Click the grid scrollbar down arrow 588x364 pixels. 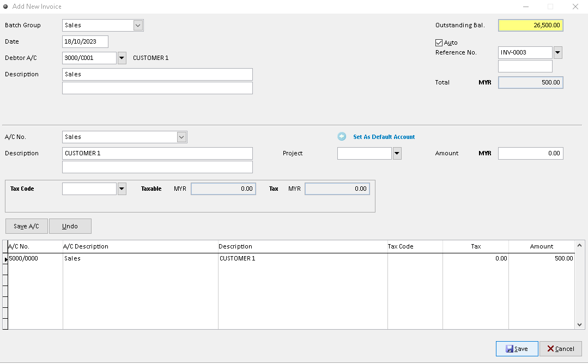pos(580,325)
